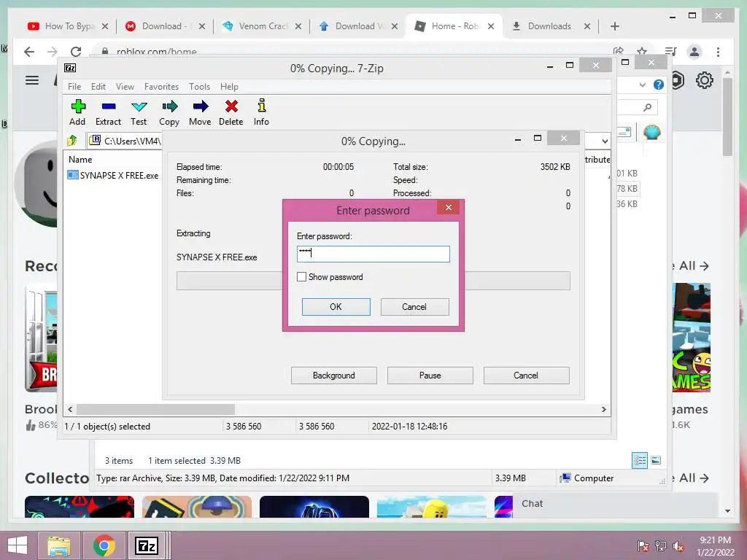Switch Explorer to details view
This screenshot has width=747, height=560.
click(x=639, y=460)
